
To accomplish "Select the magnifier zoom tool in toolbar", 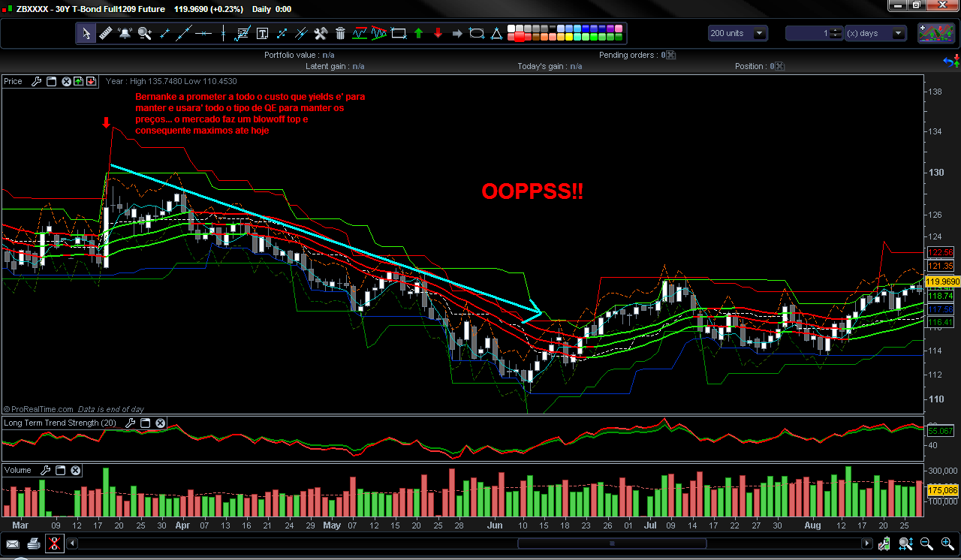I will tap(144, 33).
